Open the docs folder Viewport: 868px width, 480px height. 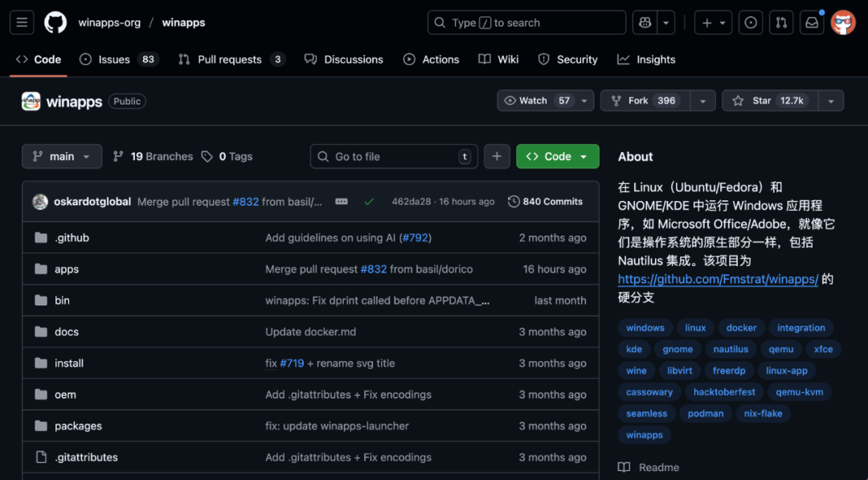[x=67, y=332]
